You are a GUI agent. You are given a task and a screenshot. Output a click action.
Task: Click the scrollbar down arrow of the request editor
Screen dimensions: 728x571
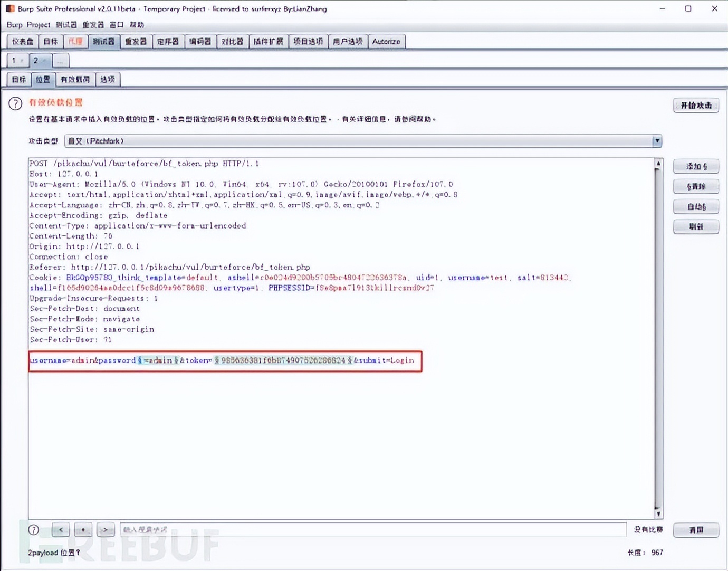pos(658,512)
